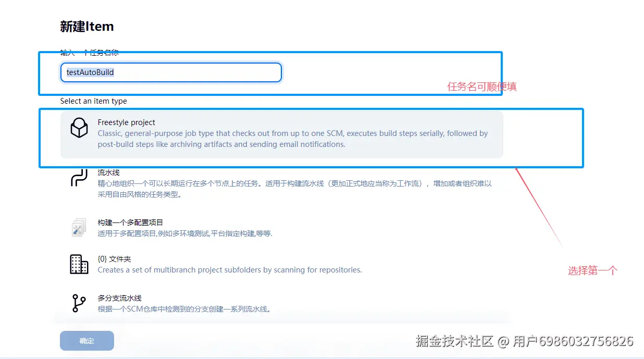644x359 pixels.
Task: Choose the 多分支流水线 title
Action: pos(119,298)
